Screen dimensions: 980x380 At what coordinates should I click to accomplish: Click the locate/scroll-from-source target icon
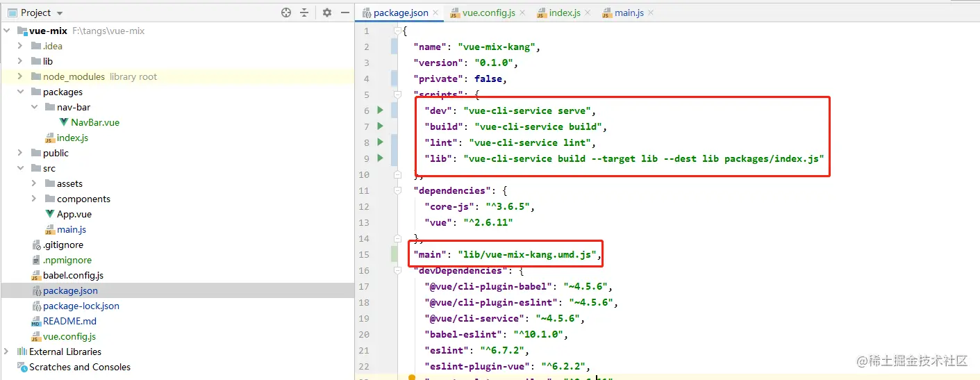[286, 13]
